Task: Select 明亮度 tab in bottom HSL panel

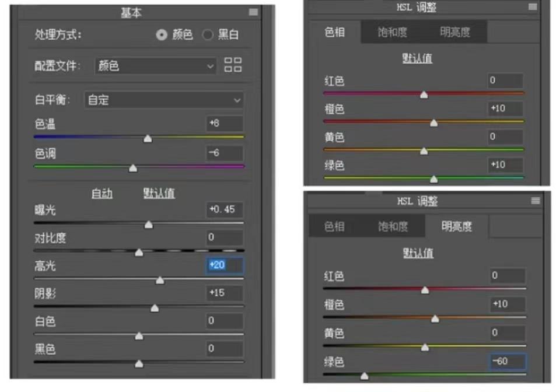Action: click(x=457, y=226)
